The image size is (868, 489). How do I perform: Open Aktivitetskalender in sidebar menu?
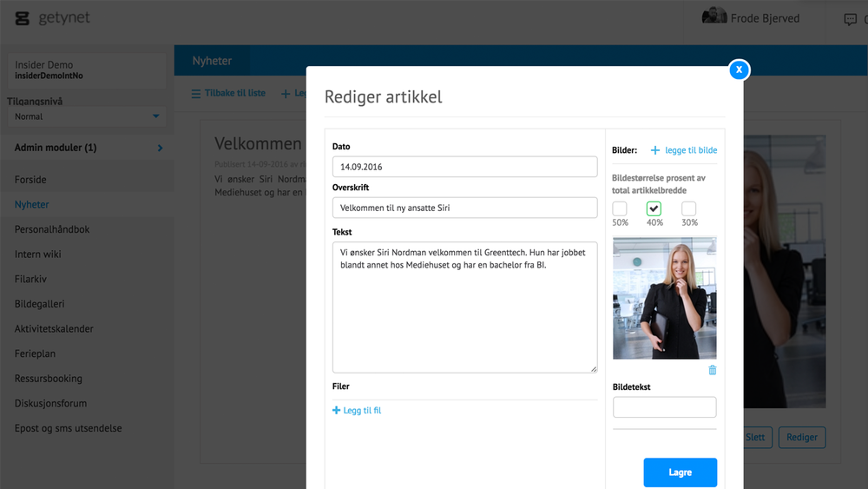click(54, 329)
